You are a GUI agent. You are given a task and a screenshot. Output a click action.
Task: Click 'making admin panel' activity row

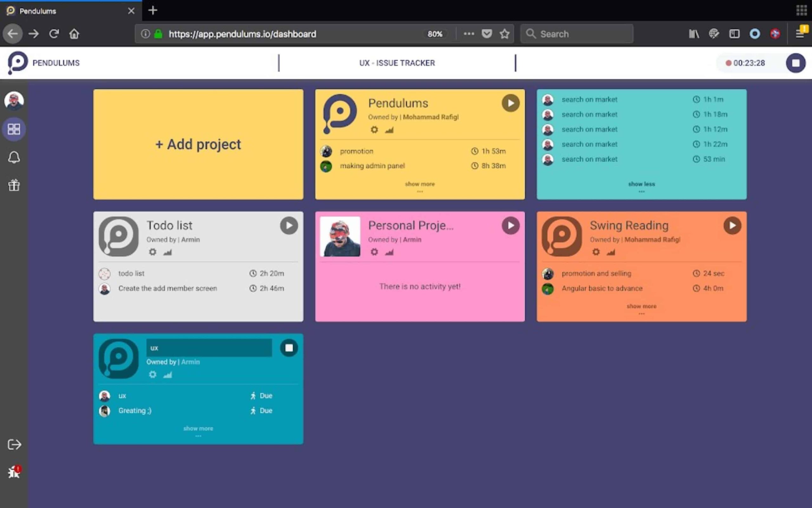420,166
